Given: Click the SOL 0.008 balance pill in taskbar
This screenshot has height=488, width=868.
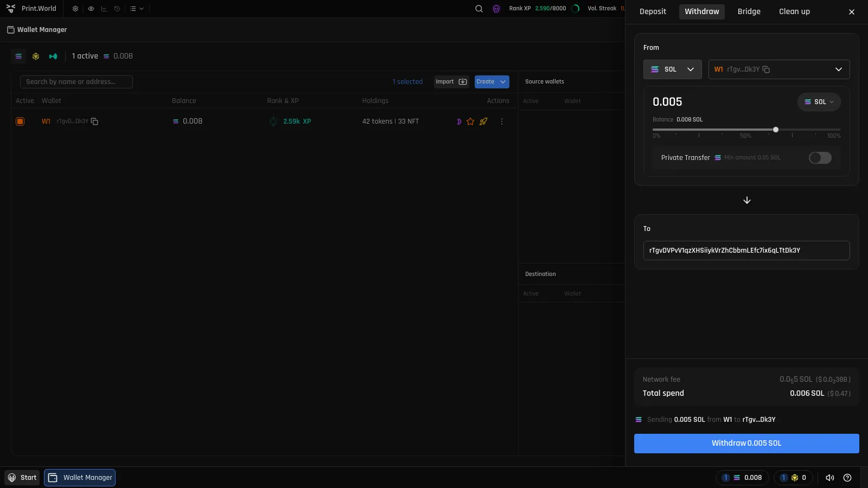Looking at the screenshot, I should point(742,478).
